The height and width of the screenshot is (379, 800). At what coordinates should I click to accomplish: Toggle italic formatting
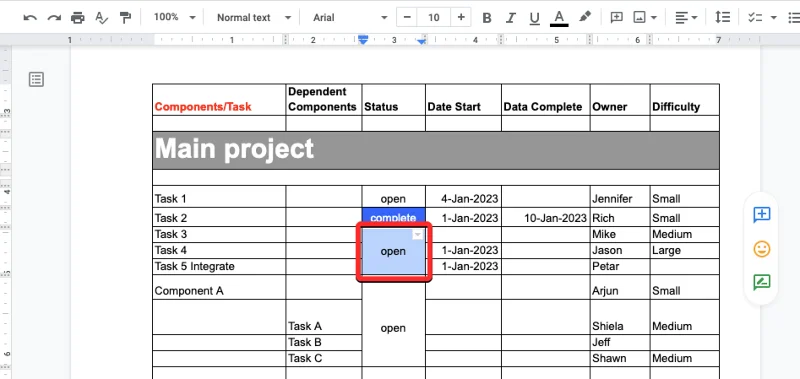tap(511, 18)
